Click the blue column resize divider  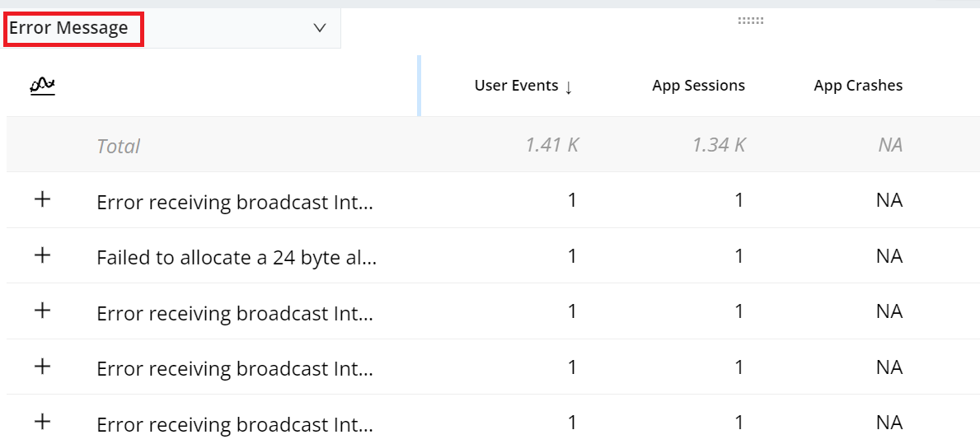420,86
